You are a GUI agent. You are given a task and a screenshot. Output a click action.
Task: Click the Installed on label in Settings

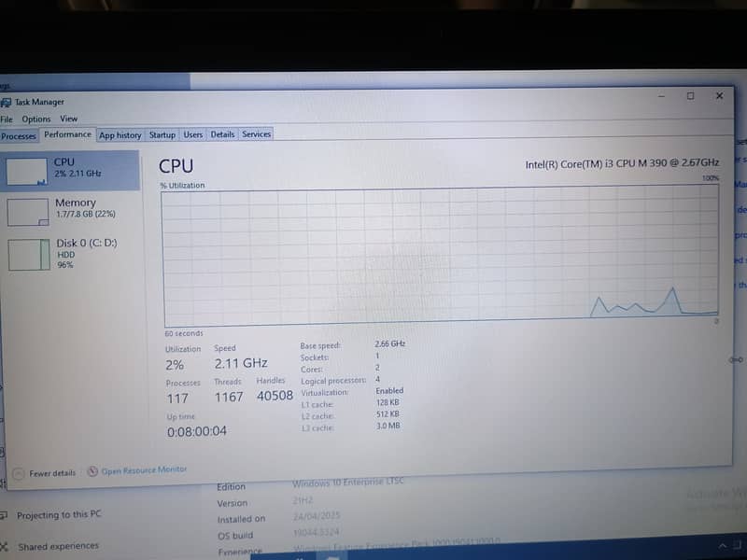[x=241, y=519]
